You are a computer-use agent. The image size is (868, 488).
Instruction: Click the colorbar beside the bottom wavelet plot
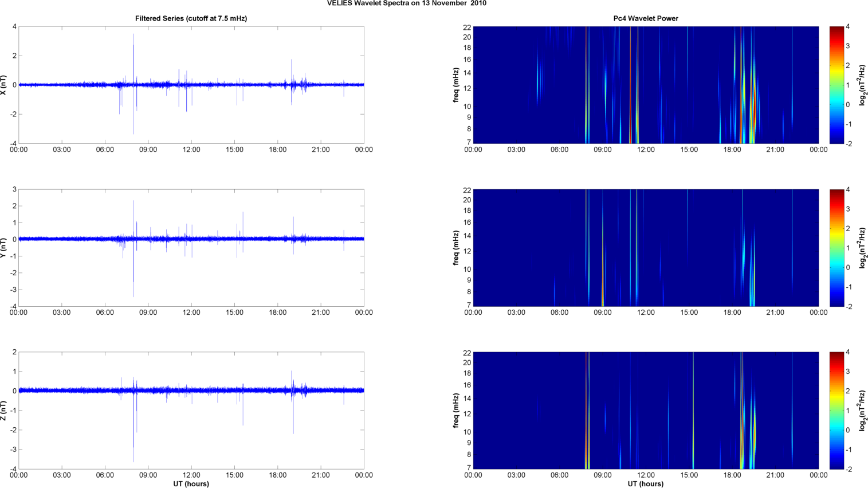point(836,411)
